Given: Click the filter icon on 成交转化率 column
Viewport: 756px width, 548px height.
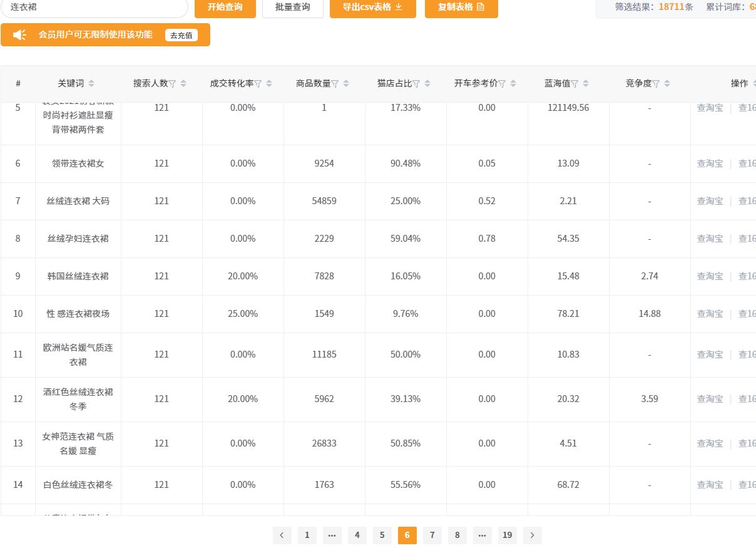Looking at the screenshot, I should tap(258, 84).
